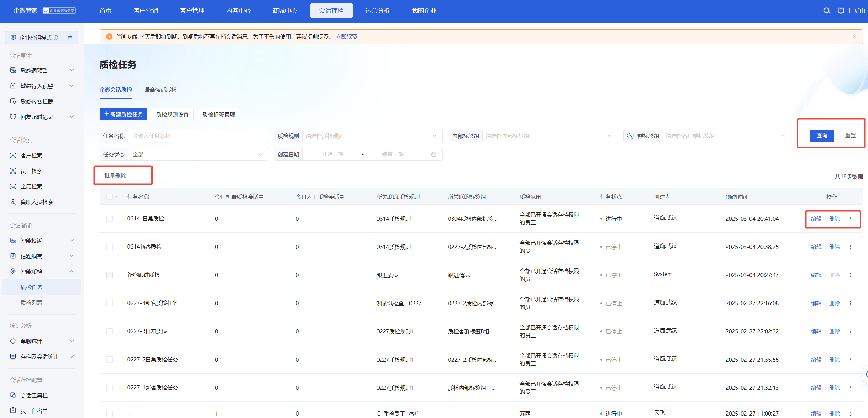Expand the 敏感词预警 sidebar menu

tap(42, 70)
